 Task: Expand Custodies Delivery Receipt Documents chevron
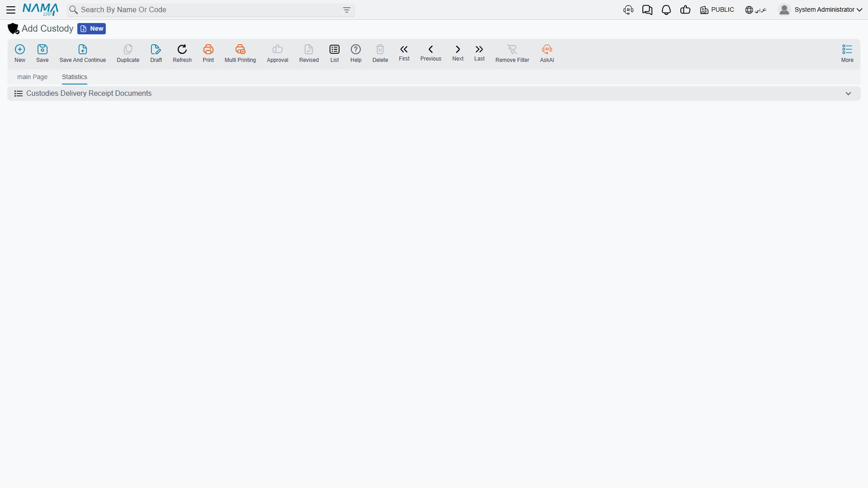[849, 94]
